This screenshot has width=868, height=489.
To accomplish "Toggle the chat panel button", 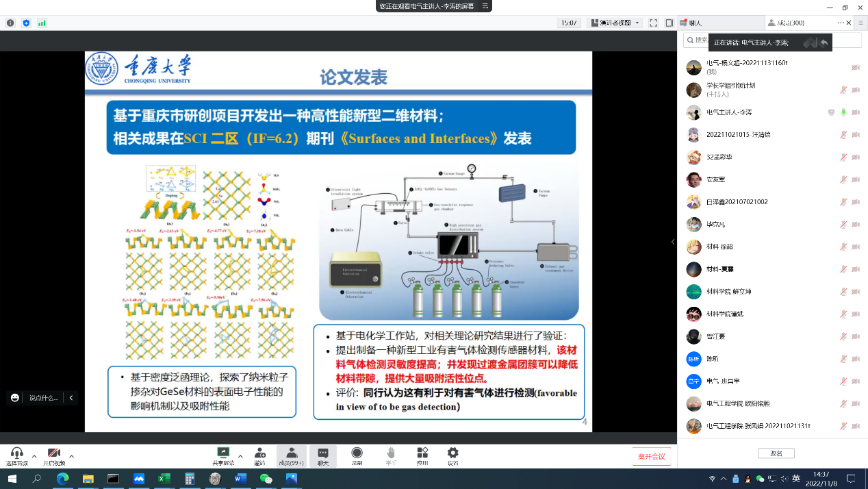I will [x=323, y=456].
